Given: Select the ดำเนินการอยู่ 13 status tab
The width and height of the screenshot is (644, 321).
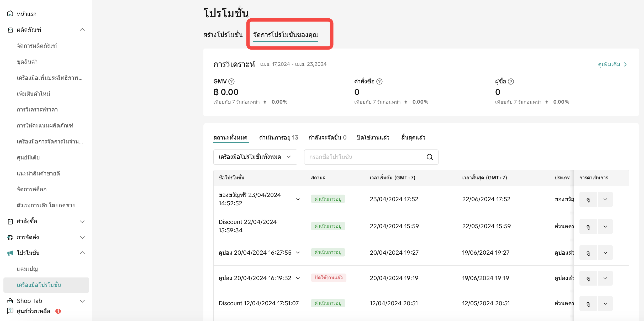Looking at the screenshot, I should coord(278,138).
